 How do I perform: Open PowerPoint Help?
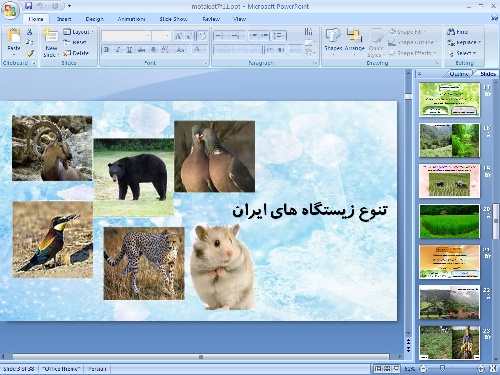[494, 19]
